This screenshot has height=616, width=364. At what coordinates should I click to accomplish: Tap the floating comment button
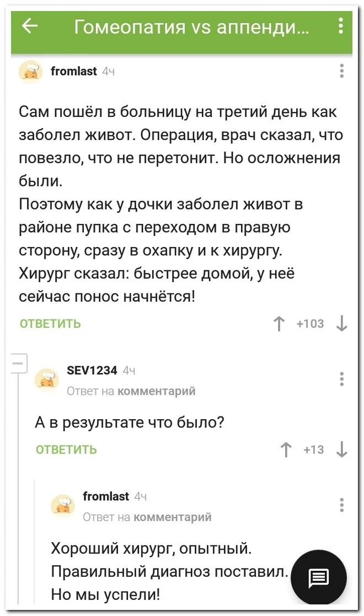pos(318,577)
